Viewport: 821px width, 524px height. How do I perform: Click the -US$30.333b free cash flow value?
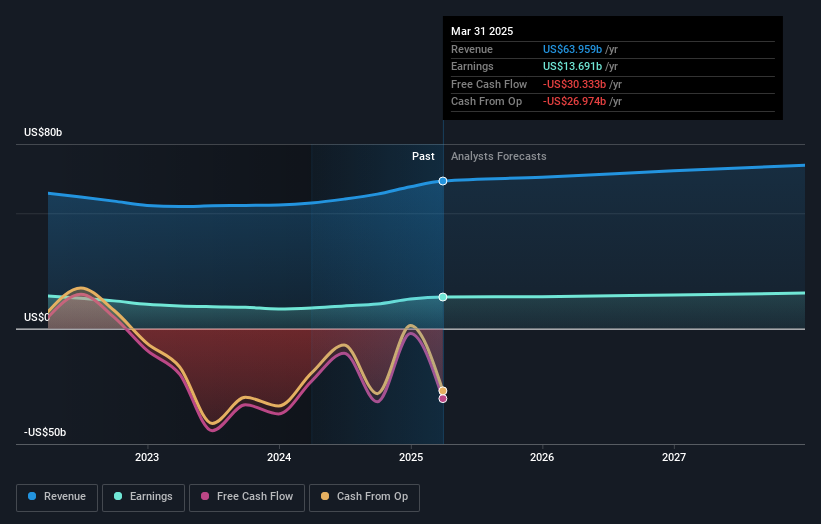point(574,84)
